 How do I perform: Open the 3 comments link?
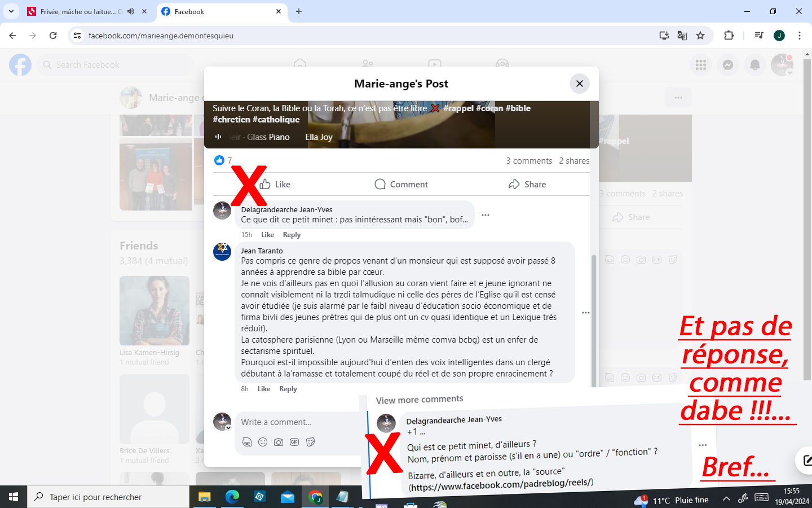click(529, 161)
